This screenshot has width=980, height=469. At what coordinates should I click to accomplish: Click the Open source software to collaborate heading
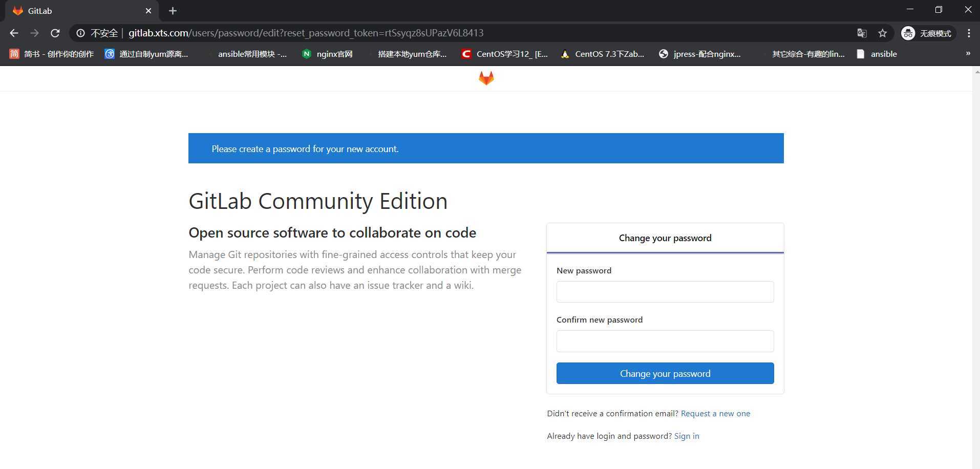coord(332,232)
